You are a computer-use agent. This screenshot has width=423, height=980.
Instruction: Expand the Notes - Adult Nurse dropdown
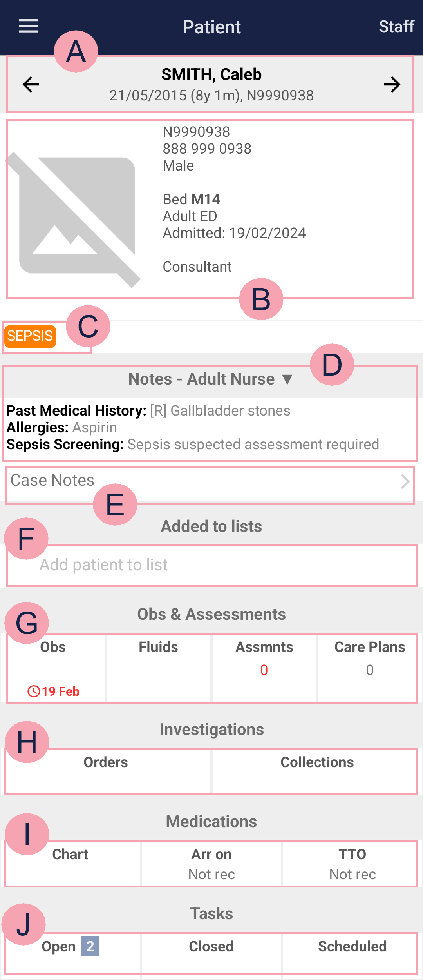pyautogui.click(x=287, y=379)
